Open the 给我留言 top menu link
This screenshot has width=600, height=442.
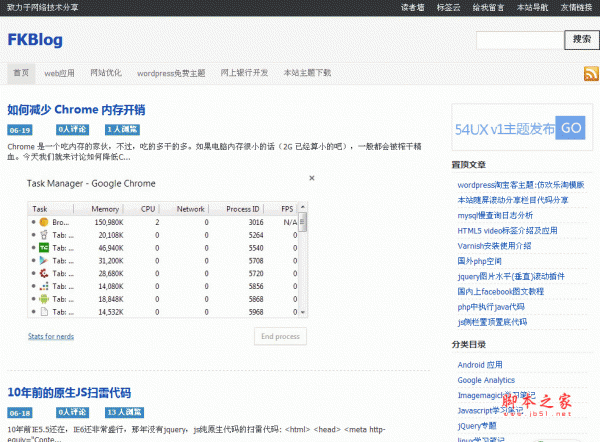[x=488, y=7]
